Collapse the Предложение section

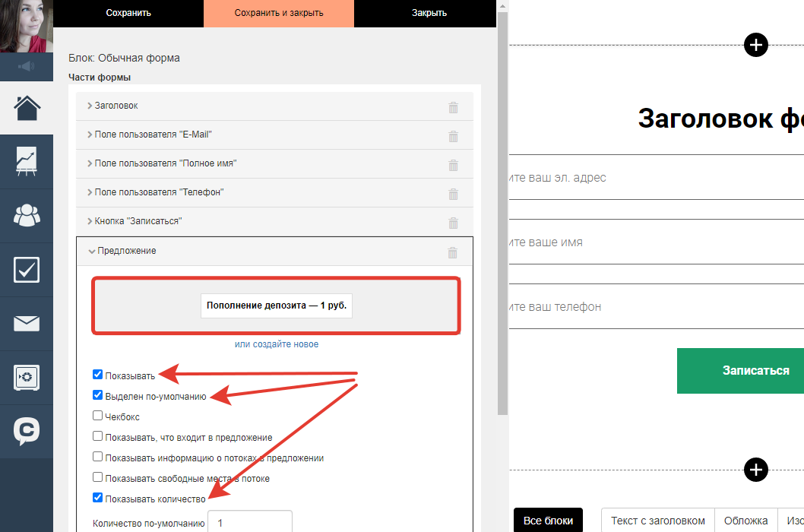(274, 251)
